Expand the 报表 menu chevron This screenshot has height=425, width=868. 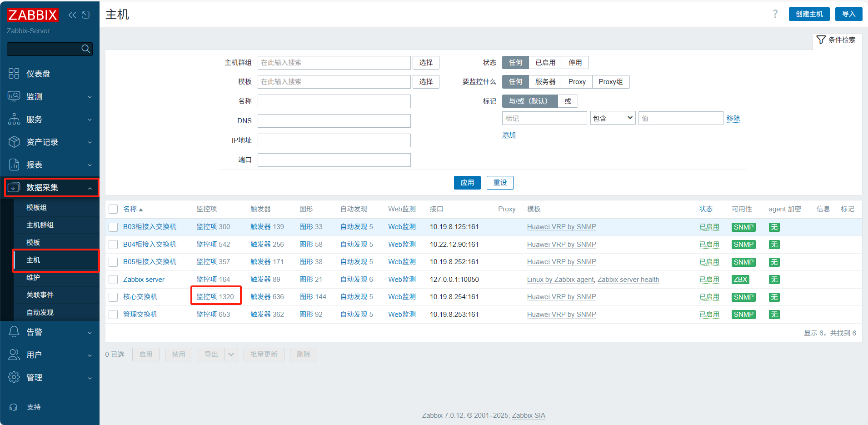[90, 165]
